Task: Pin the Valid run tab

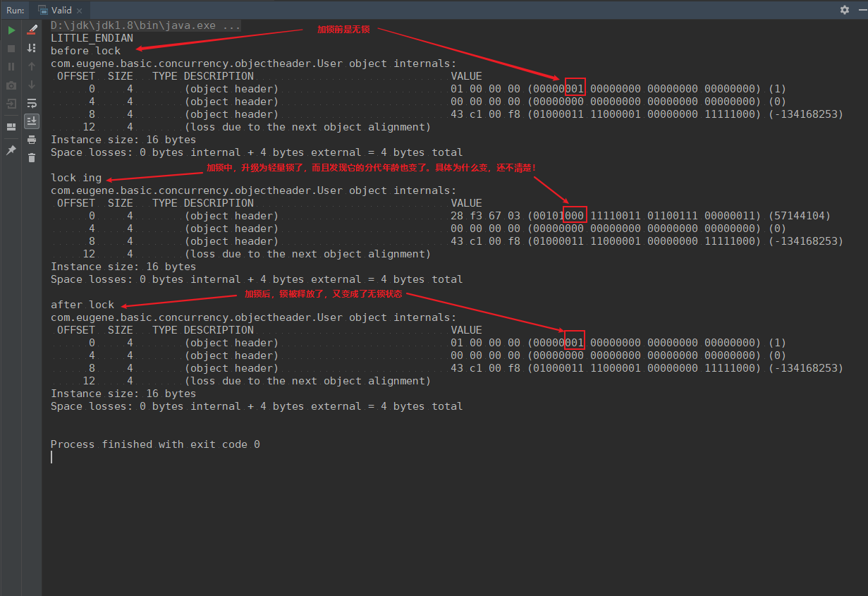Action: pyautogui.click(x=11, y=150)
